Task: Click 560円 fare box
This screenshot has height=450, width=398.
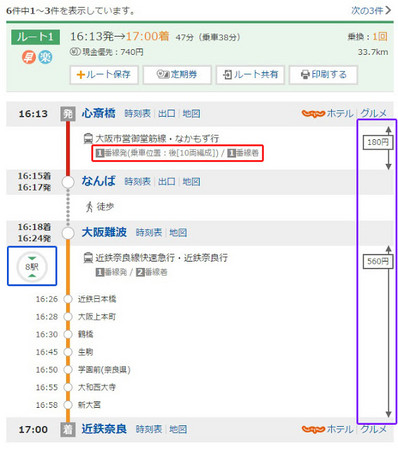Action: (x=378, y=261)
